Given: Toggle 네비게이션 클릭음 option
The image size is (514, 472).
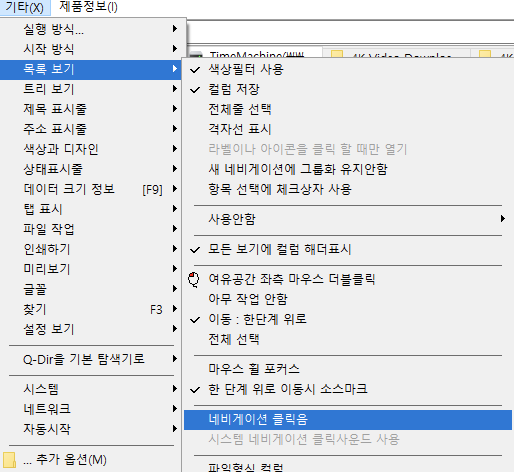Looking at the screenshot, I should (x=348, y=420).
